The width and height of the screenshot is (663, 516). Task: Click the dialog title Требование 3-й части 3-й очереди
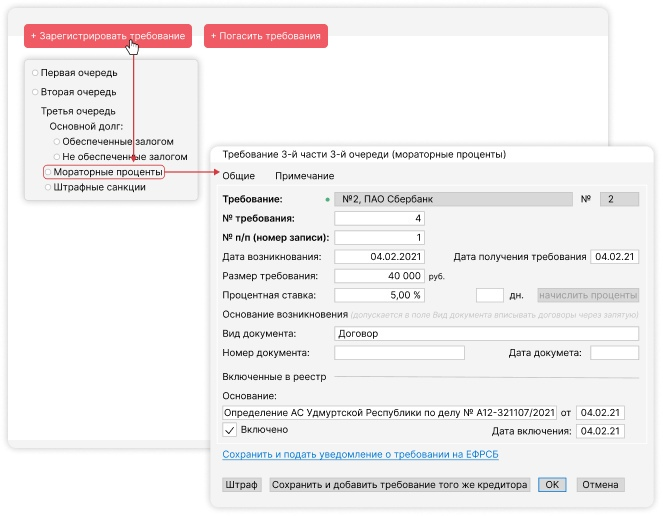click(364, 154)
